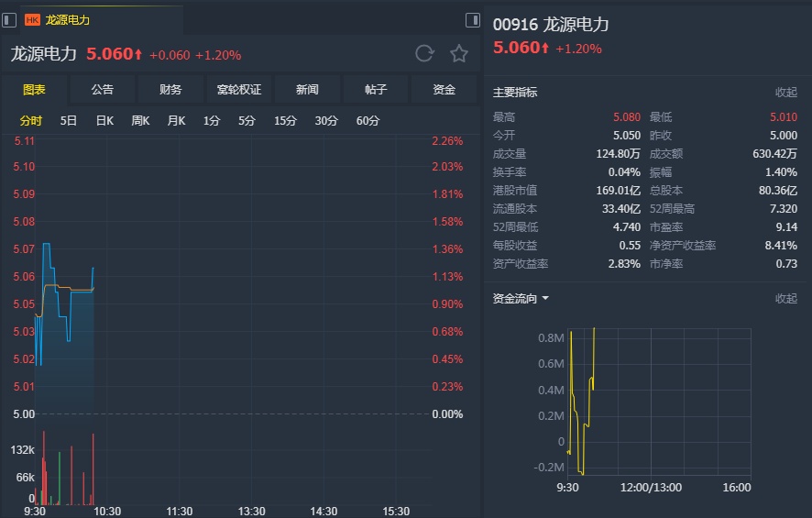The width and height of the screenshot is (812, 518).
Task: Click the 最高 value 5.080
Action: click(x=627, y=117)
